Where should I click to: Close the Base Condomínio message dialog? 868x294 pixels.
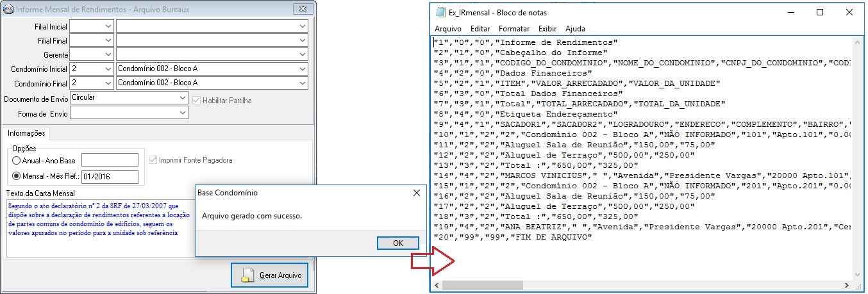click(x=416, y=193)
